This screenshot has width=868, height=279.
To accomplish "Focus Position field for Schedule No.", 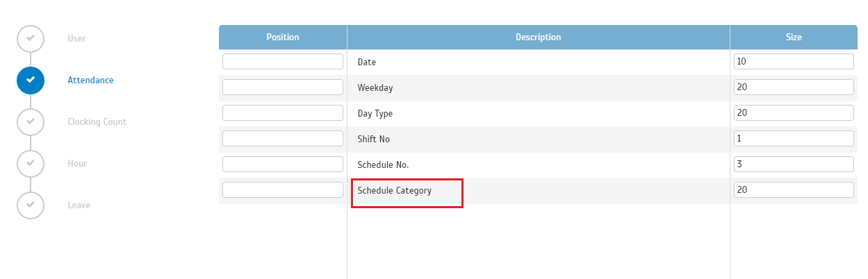I will pos(283,164).
